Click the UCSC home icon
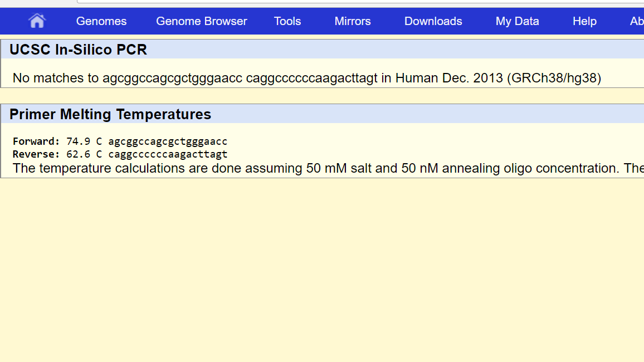 click(37, 21)
